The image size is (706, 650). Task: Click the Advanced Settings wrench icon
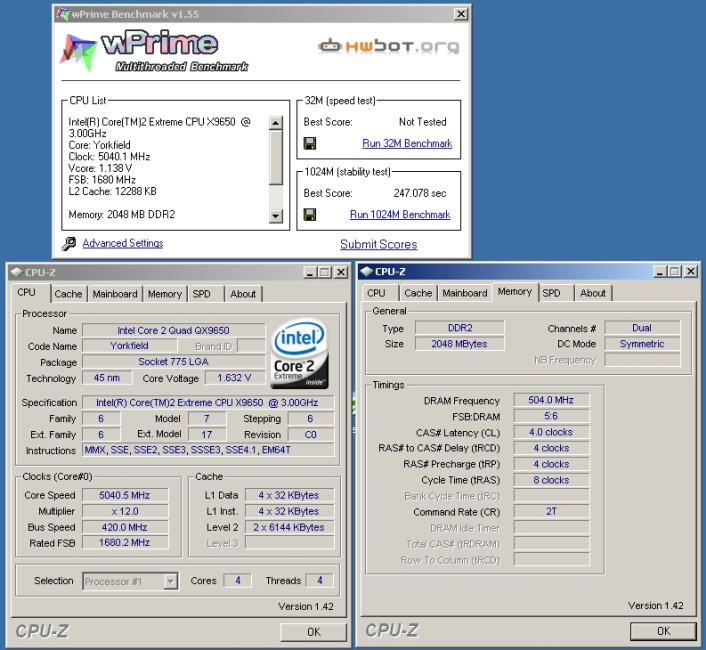(68, 244)
